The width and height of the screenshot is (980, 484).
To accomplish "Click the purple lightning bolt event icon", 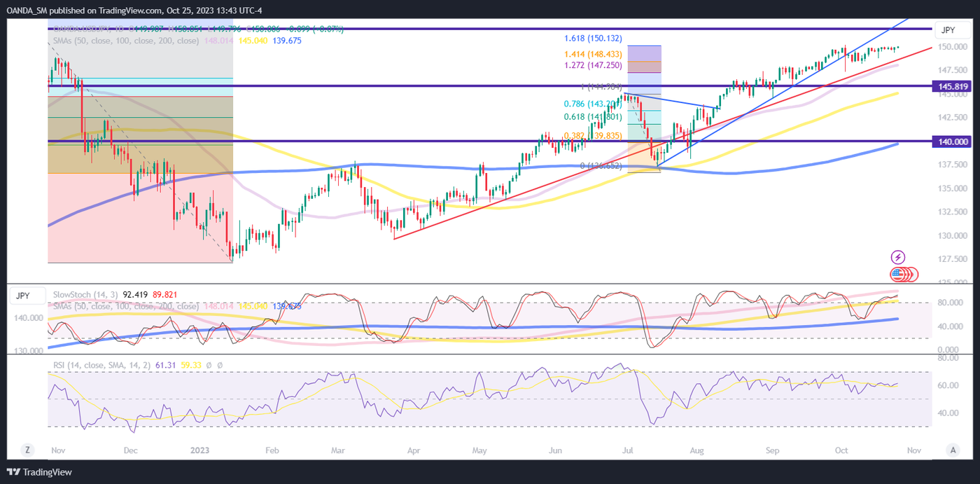I will pos(897,257).
